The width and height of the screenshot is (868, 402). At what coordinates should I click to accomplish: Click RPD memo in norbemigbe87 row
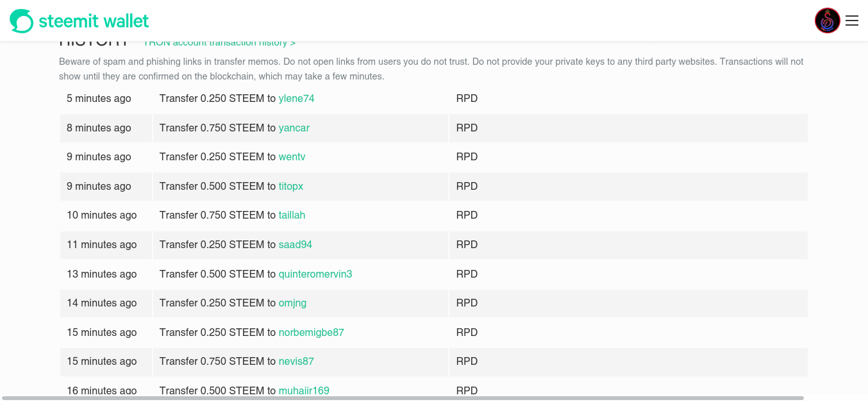(x=467, y=333)
